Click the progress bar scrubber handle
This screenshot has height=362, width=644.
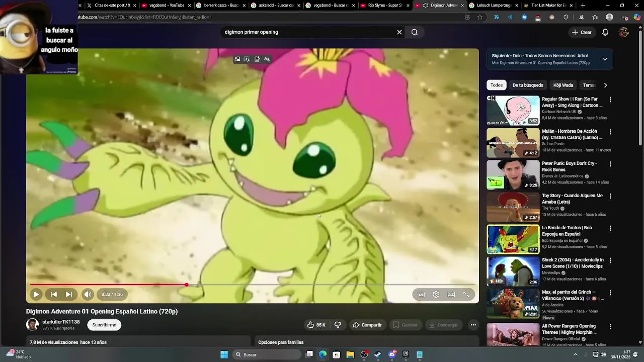(x=187, y=285)
